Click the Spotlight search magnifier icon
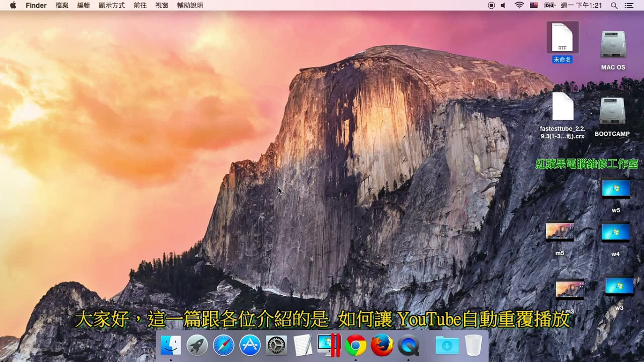The height and width of the screenshot is (362, 644). click(x=614, y=5)
